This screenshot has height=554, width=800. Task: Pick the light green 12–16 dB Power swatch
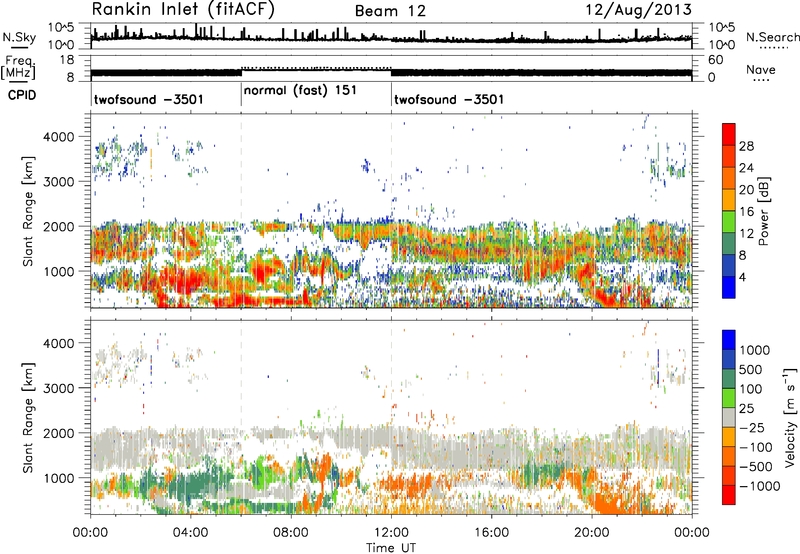729,221
